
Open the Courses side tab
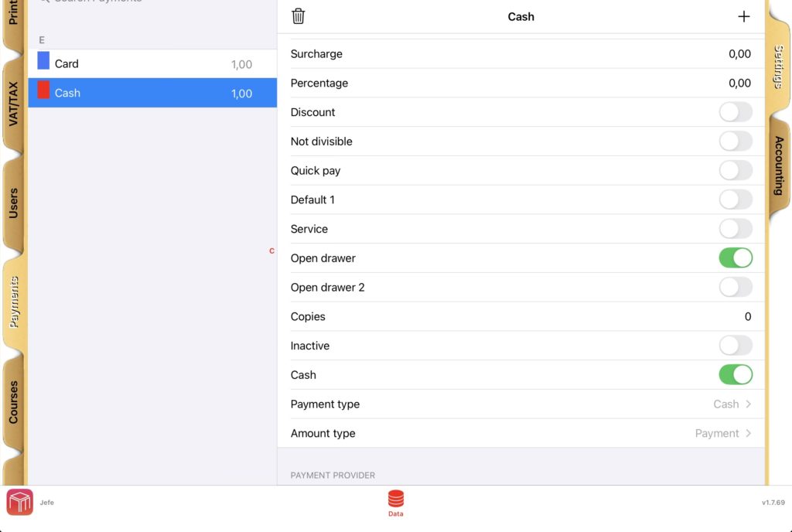tap(13, 402)
